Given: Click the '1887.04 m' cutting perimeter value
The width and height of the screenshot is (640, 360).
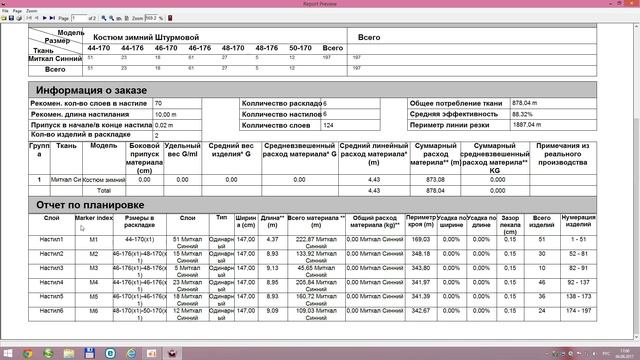Looking at the screenshot, I should [x=527, y=125].
